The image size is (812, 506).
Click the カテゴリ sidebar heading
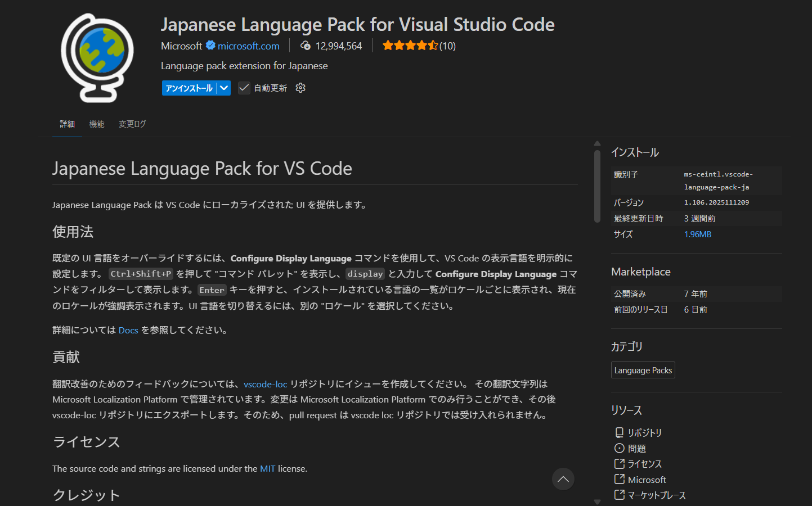click(627, 346)
